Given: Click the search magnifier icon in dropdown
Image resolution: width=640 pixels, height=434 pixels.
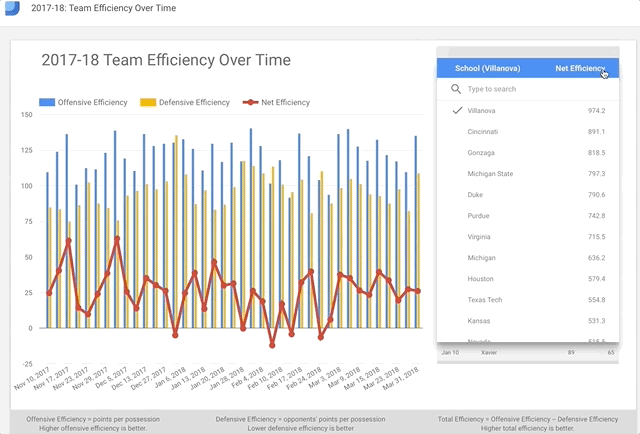Looking at the screenshot, I should point(456,89).
